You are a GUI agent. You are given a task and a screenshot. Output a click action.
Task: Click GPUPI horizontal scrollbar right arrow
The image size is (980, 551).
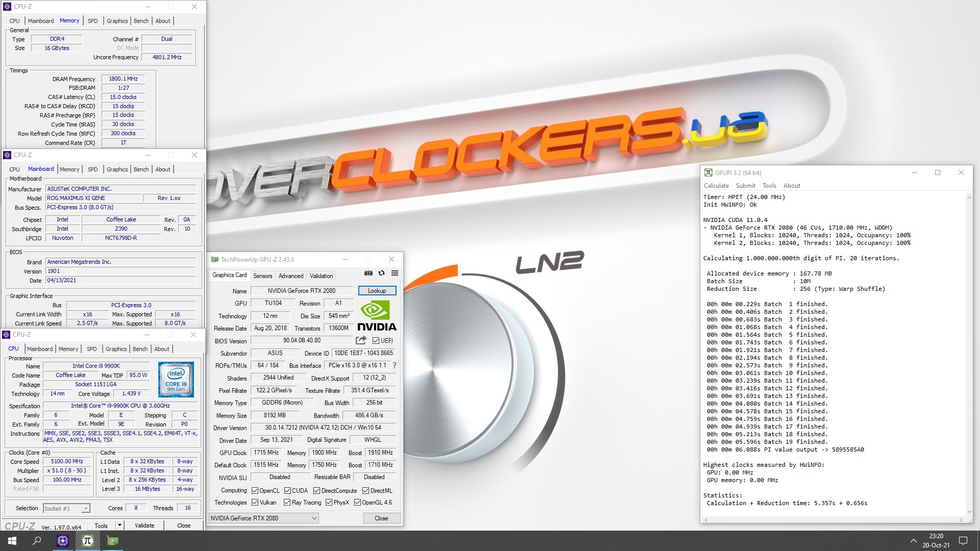click(x=961, y=520)
